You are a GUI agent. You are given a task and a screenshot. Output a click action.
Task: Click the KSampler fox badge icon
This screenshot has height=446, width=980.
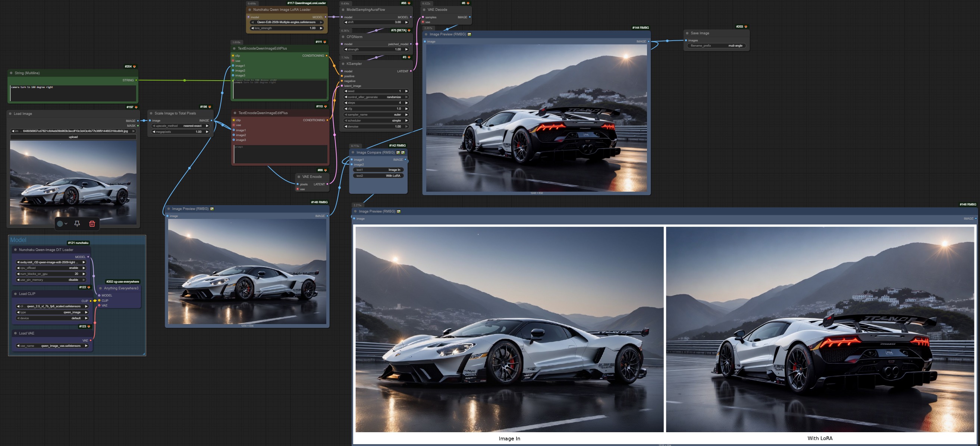409,57
